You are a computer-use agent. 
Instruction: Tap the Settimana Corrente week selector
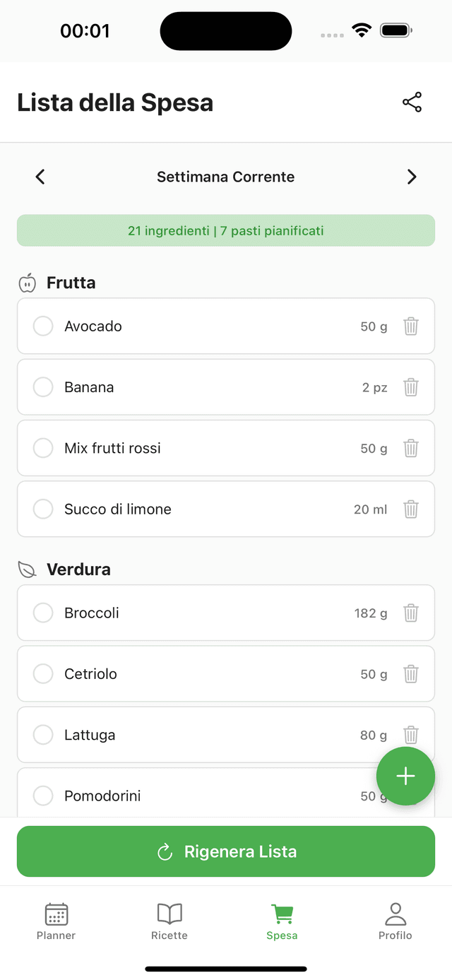pos(226,177)
